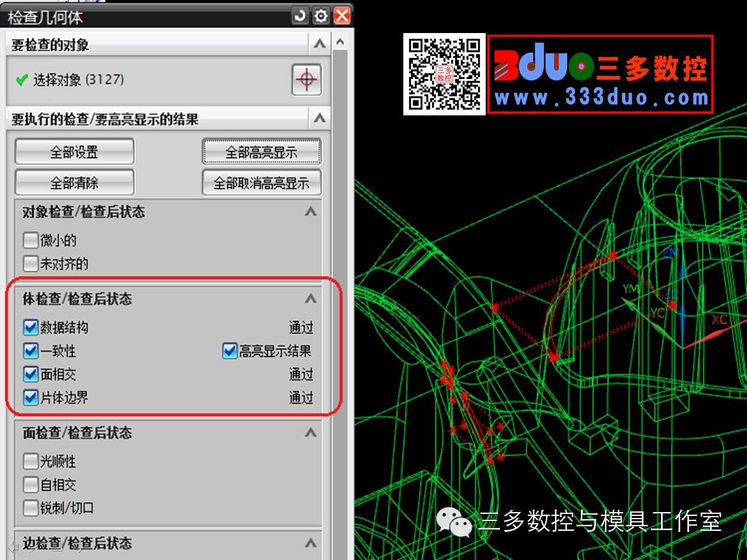This screenshot has width=747, height=560.
Task: Close the 检查几何体 dialog
Action: [x=342, y=16]
